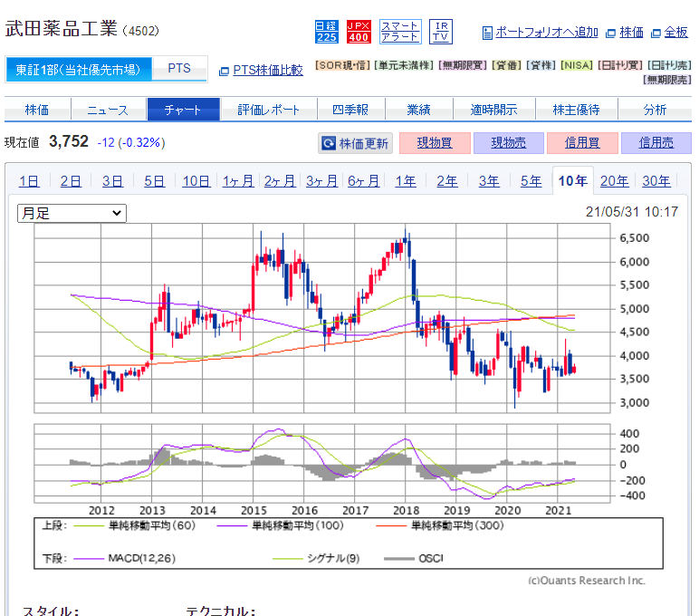The image size is (699, 616).
Task: Open the 月足 candle interval dropdown
Action: [72, 213]
